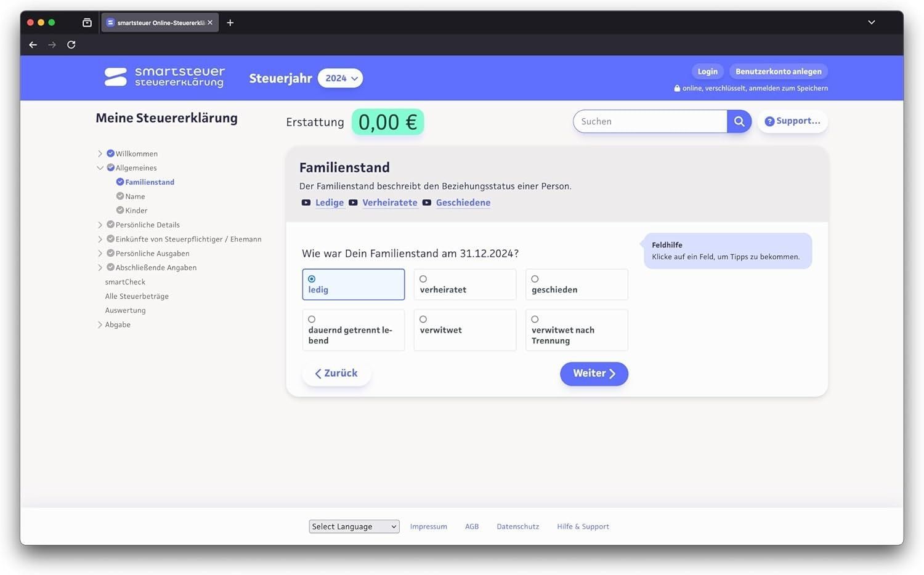Open the Kinder item in sidebar

click(x=136, y=211)
